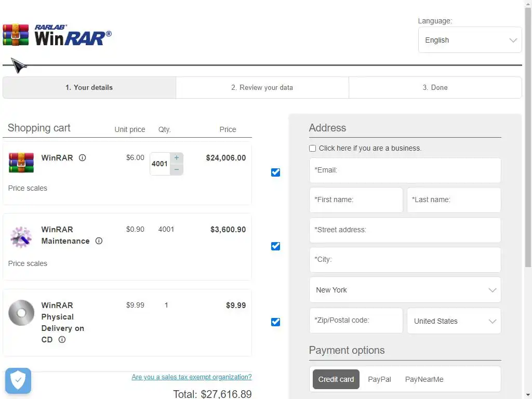This screenshot has width=532, height=399.
Task: Tick the business customer checkbox
Action: point(312,148)
